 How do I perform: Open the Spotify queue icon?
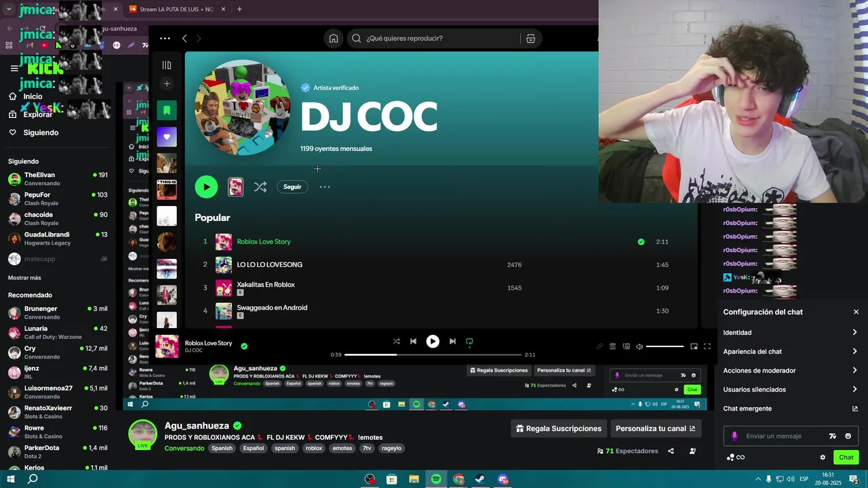coord(612,346)
